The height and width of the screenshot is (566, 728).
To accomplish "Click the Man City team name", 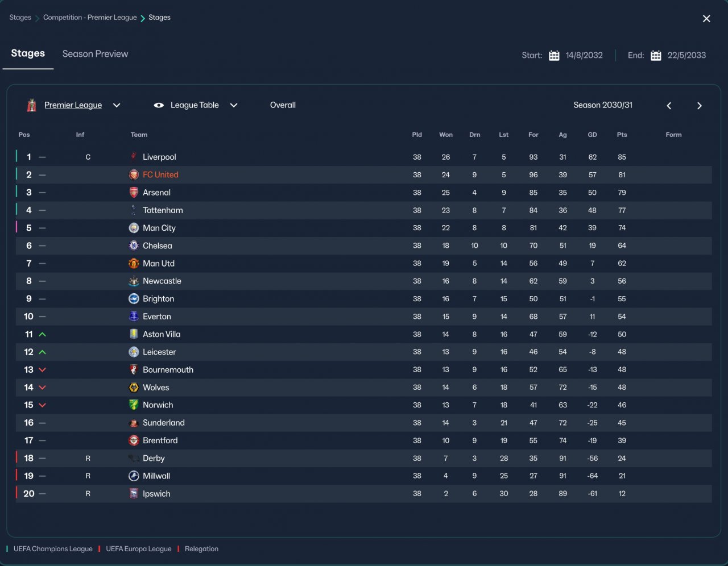I will click(159, 228).
